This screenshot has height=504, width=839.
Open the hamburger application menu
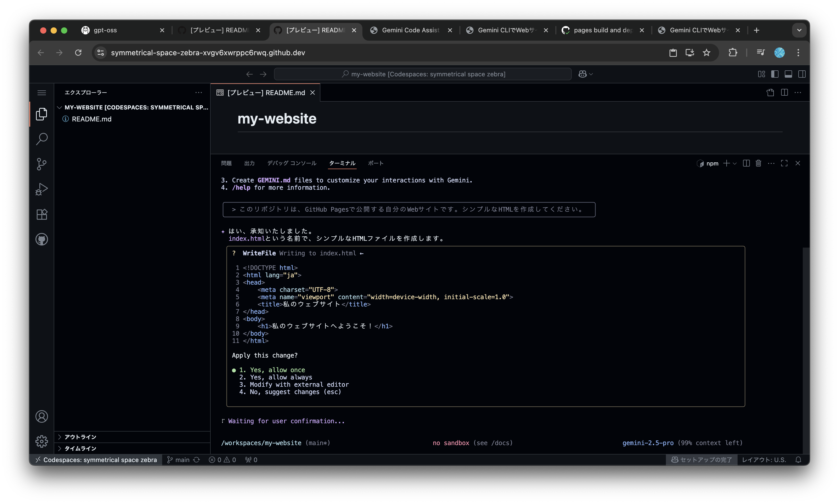[x=42, y=93]
